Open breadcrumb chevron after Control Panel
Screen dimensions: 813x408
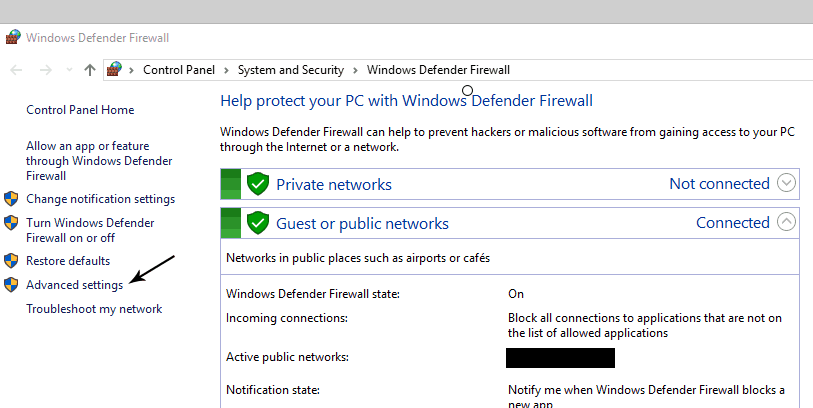pos(226,70)
